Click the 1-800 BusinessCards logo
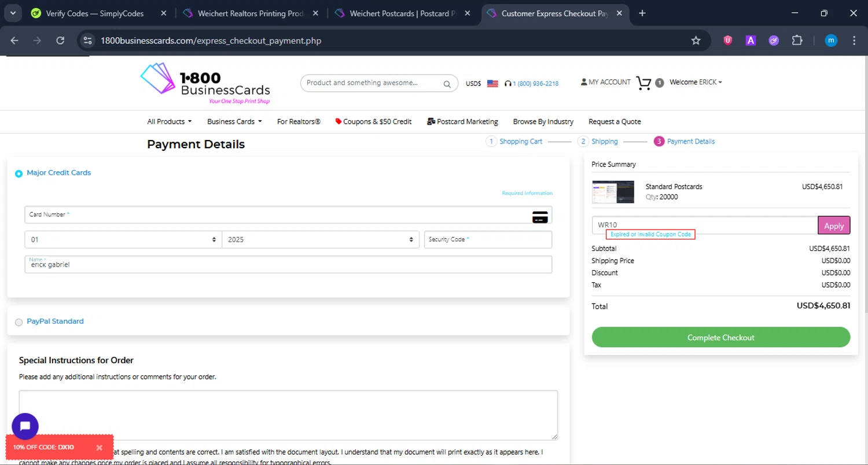 pos(205,83)
